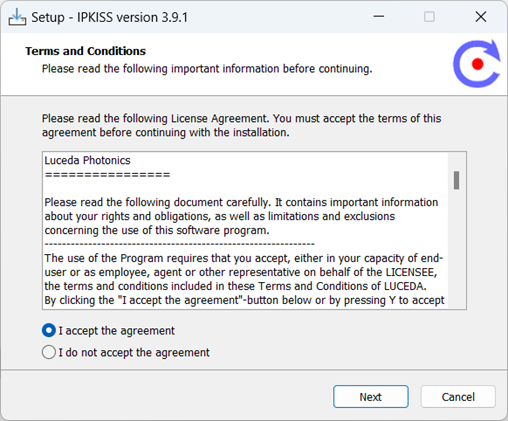Click the "Please read the following License Agreement" instruction
508x421 pixels.
tap(241, 125)
